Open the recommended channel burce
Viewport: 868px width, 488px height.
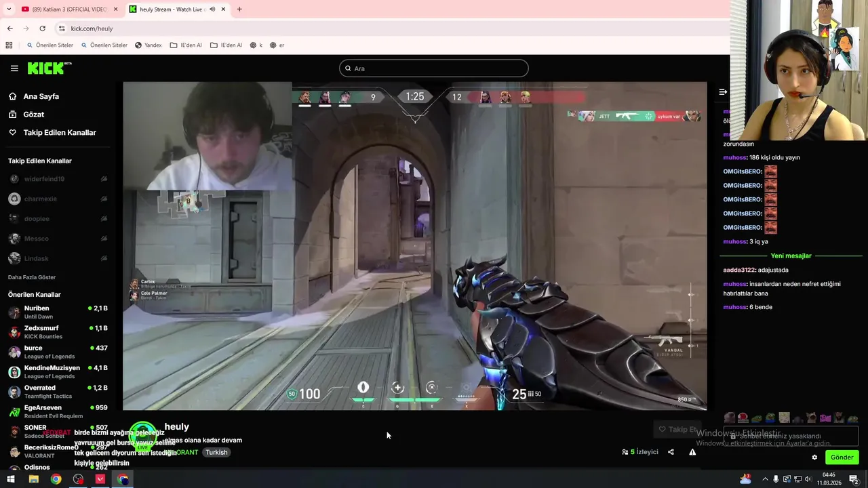point(58,352)
